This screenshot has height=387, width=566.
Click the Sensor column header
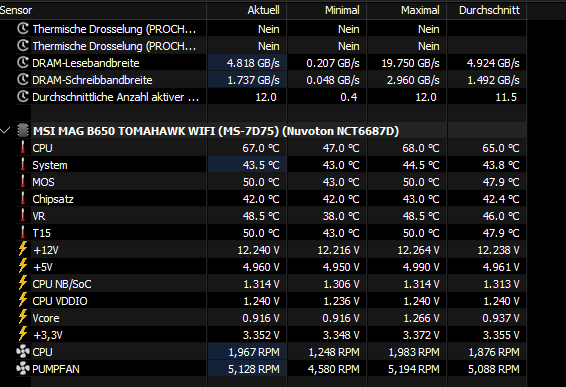(x=103, y=10)
